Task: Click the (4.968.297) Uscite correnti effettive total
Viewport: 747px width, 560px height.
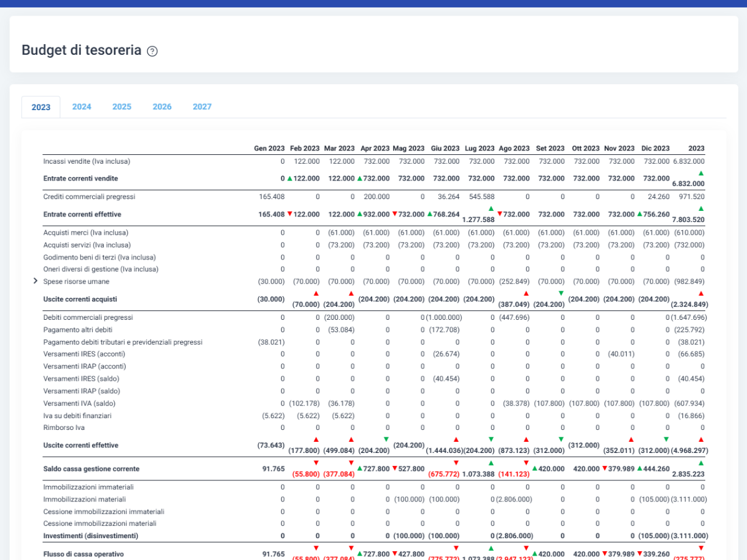Action: pos(689,450)
